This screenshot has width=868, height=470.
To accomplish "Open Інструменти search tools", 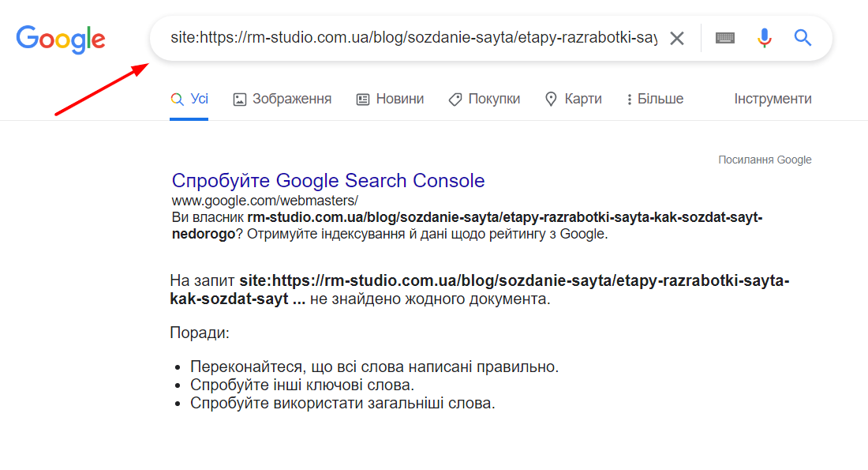I will pyautogui.click(x=773, y=100).
